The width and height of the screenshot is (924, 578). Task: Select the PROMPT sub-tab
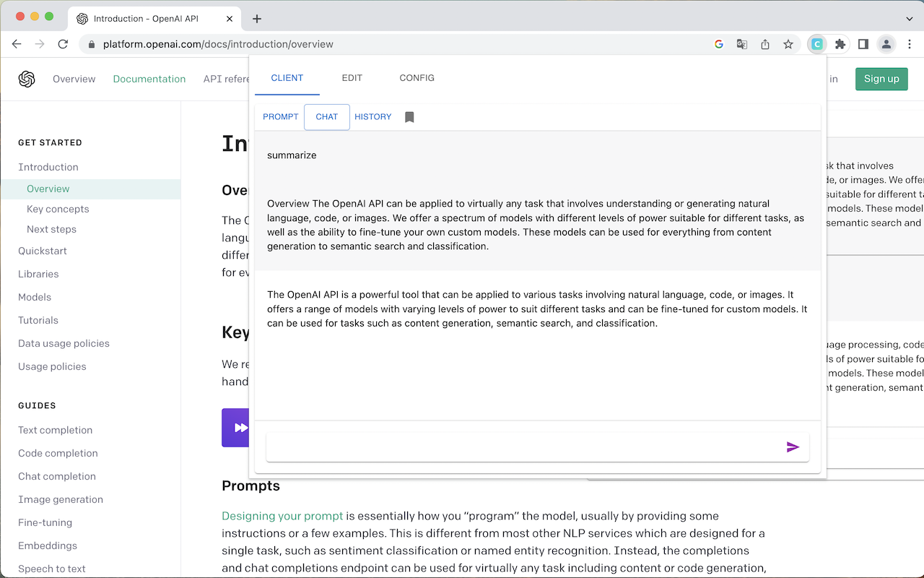(x=280, y=117)
